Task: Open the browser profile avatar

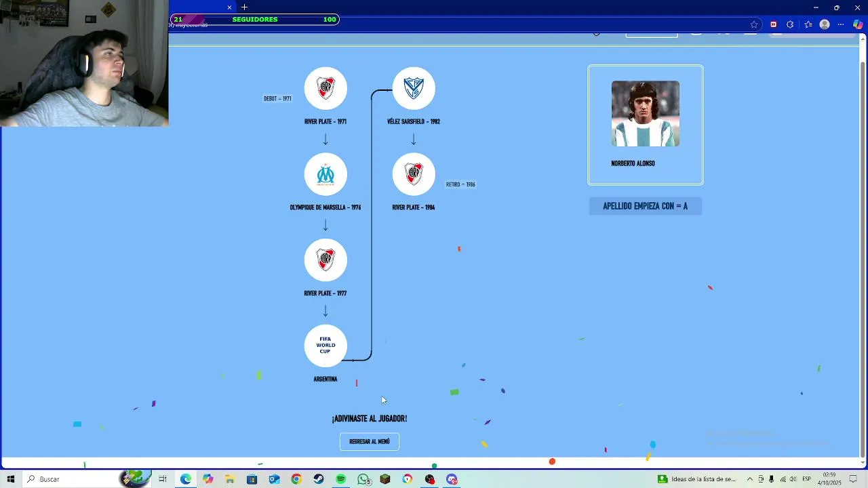Action: (825, 24)
